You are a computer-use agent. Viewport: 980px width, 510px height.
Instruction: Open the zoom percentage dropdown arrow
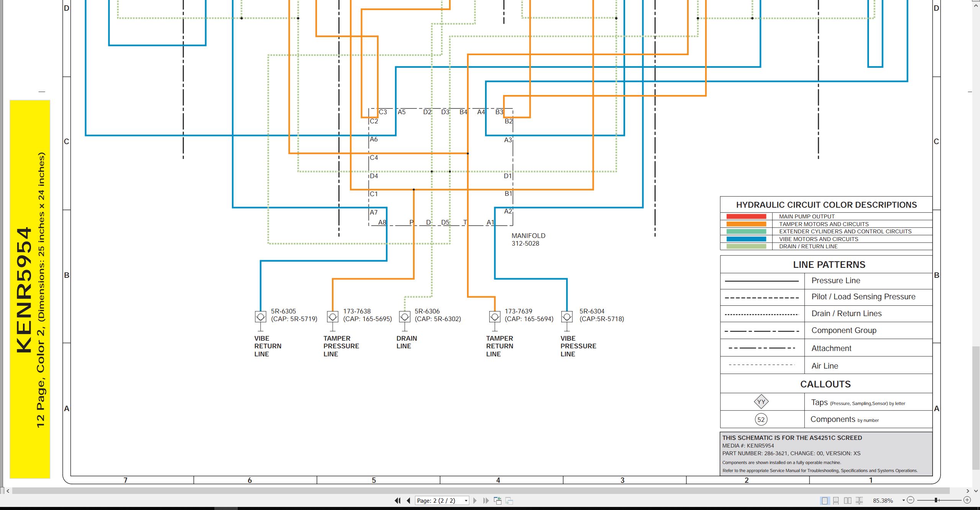(x=903, y=500)
